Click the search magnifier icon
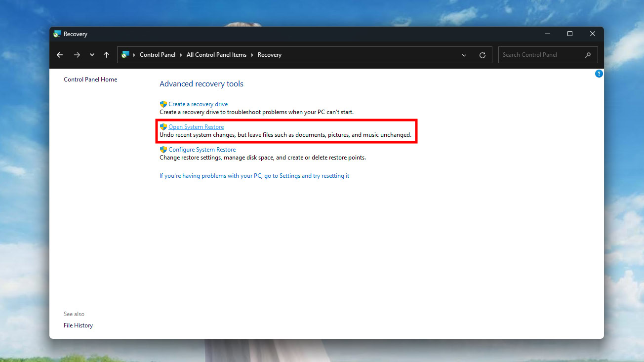The width and height of the screenshot is (644, 362). [x=588, y=55]
